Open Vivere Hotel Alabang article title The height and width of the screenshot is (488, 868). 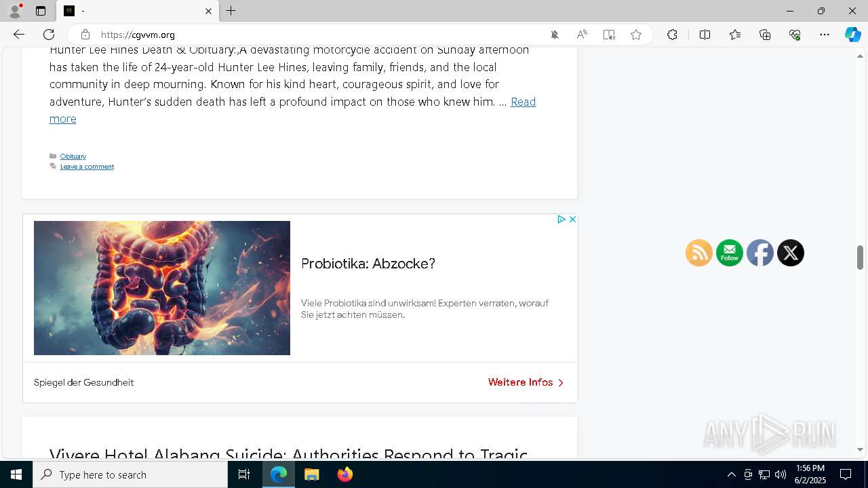tap(288, 453)
